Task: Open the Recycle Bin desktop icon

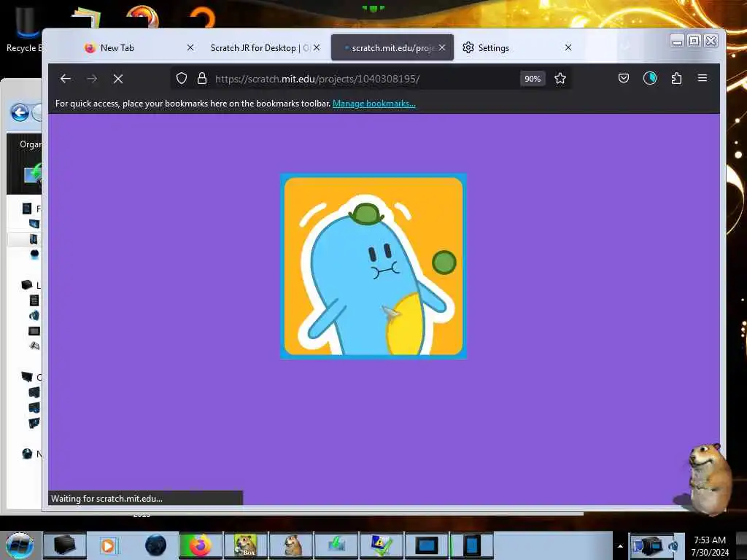Action: 25,28
